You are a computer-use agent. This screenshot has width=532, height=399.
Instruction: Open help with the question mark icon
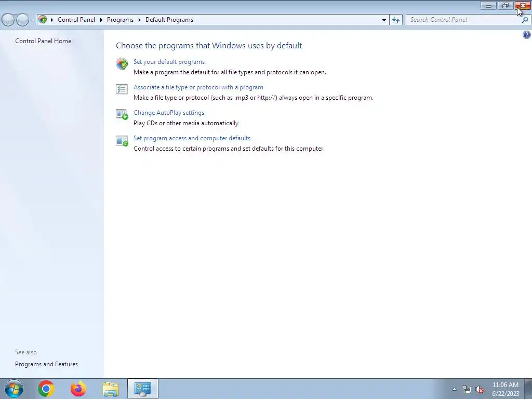pos(527,35)
